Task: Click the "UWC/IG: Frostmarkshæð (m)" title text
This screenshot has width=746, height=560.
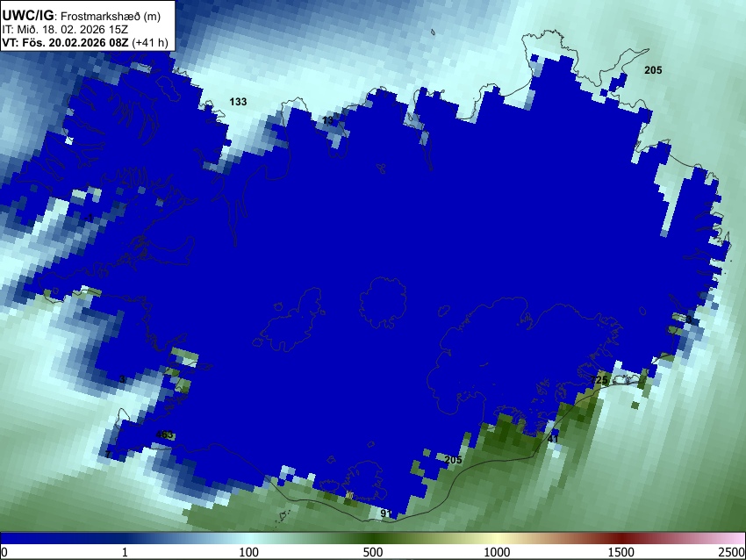Action: point(82,16)
